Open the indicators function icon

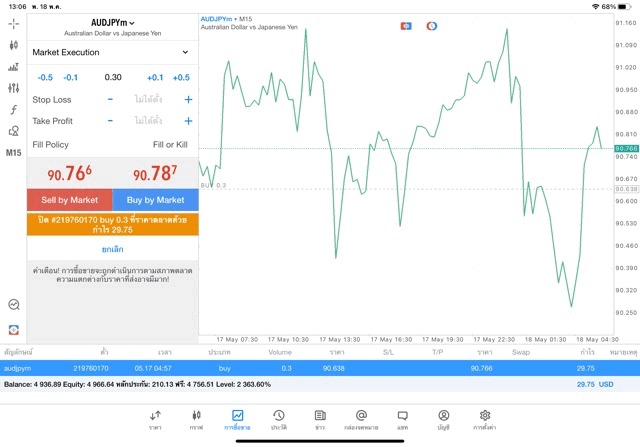[13, 109]
